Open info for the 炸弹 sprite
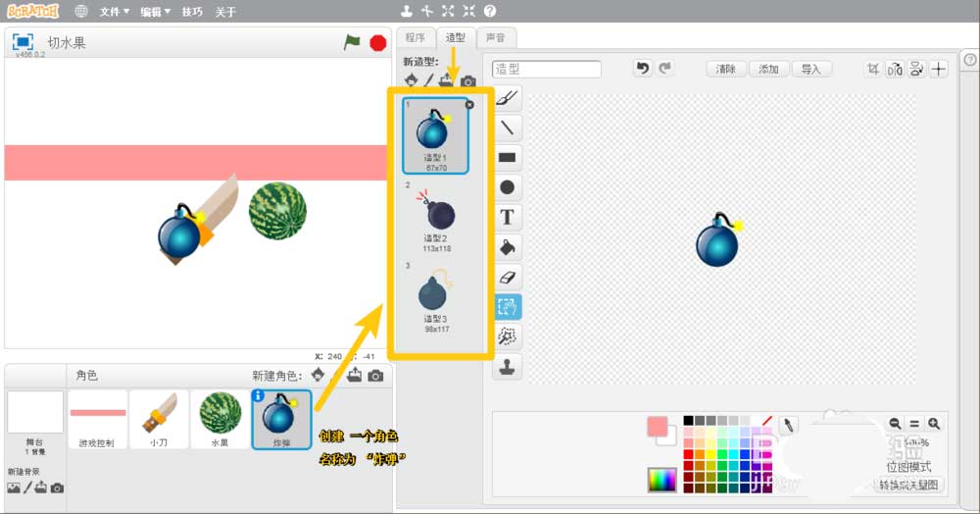This screenshot has width=980, height=514. (258, 396)
